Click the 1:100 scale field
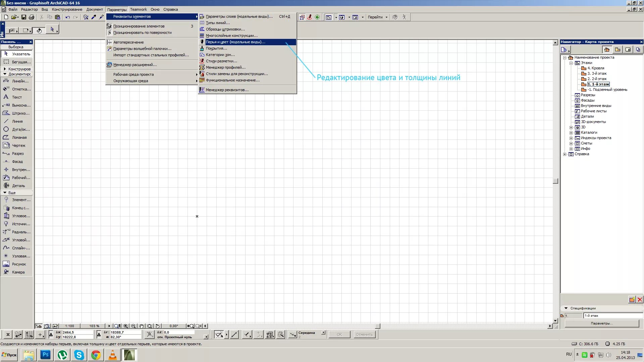644x362 pixels. (x=69, y=326)
